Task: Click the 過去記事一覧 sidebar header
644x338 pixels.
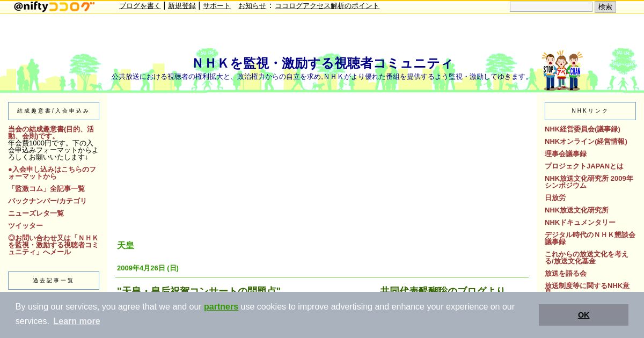Action: coord(54,281)
